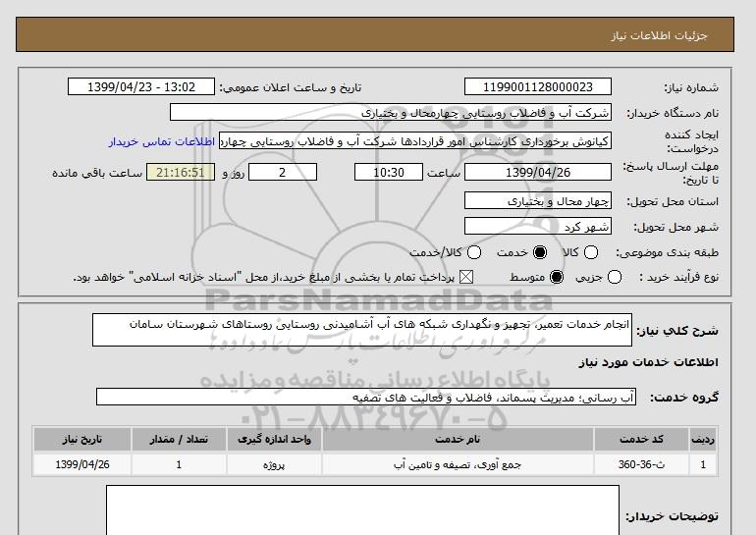Click the گروه خدمت service group field
Screen dimensions: 756x535
click(x=366, y=398)
